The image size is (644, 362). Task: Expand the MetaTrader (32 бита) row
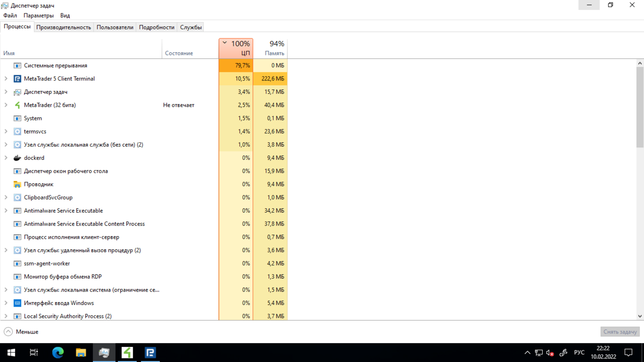click(x=6, y=105)
